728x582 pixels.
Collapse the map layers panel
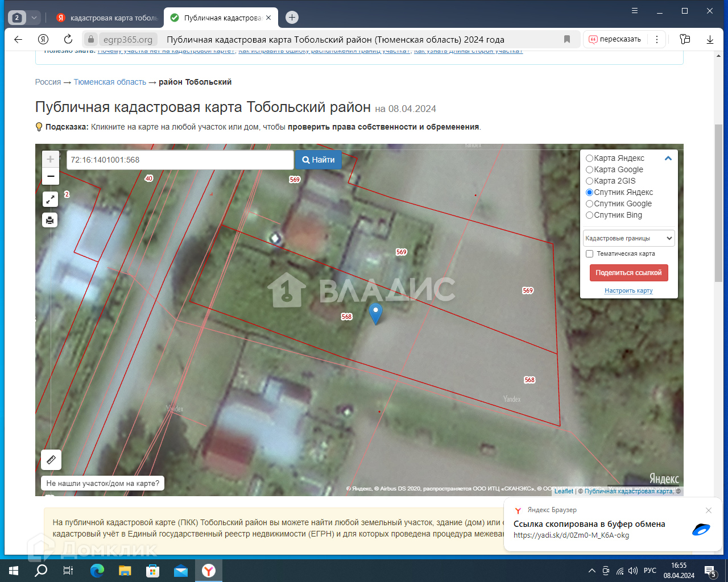pyautogui.click(x=668, y=159)
